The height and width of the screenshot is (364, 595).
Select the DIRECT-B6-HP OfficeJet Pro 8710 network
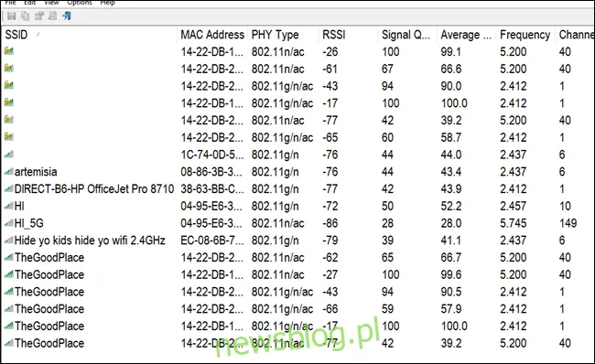tap(94, 188)
